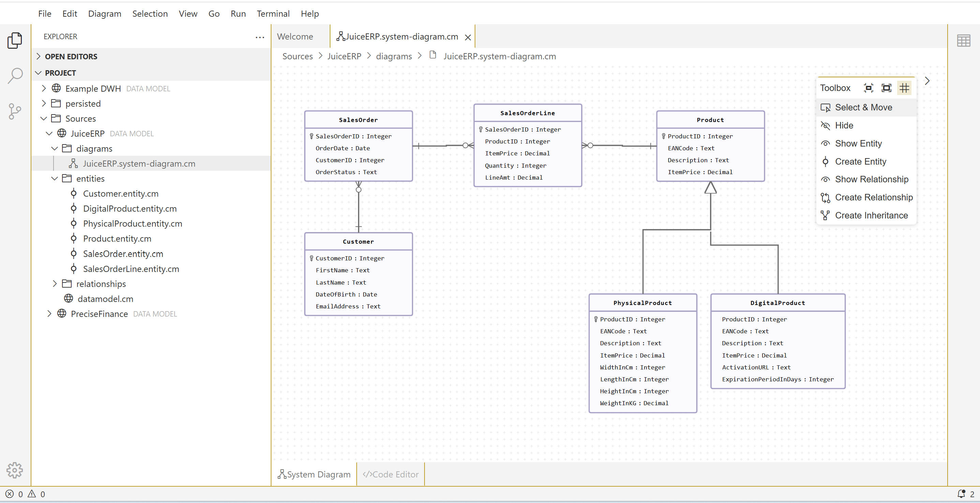Expand the relationships folder
Viewport: 980px width, 503px height.
(x=101, y=284)
